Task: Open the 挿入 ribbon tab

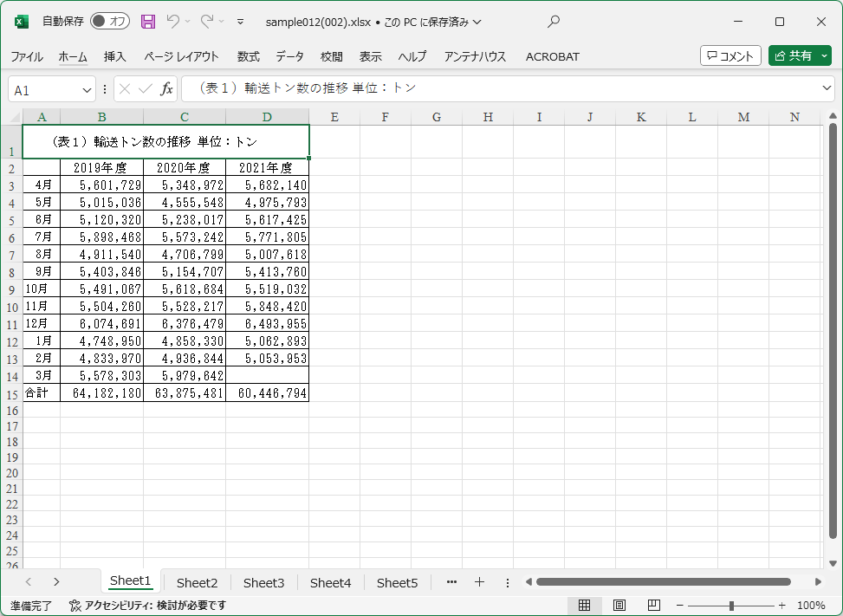Action: coord(115,56)
